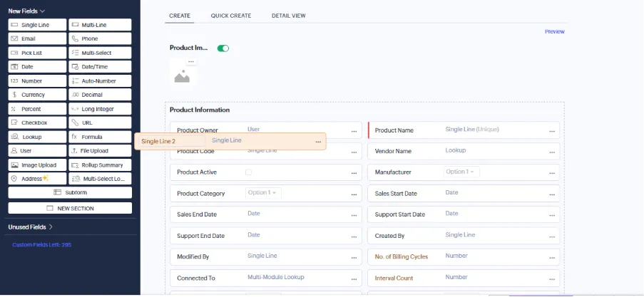Select the Single Line field type
Image resolution: width=644 pixels, height=297 pixels.
(37, 25)
